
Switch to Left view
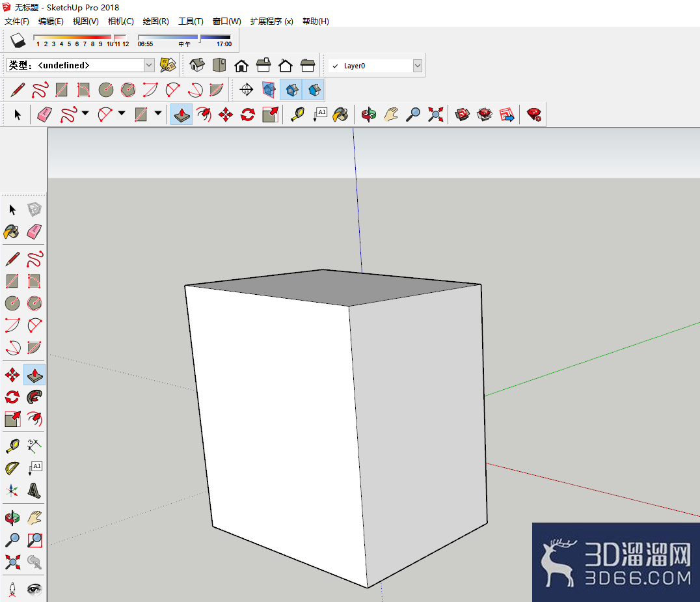pyautogui.click(x=308, y=65)
